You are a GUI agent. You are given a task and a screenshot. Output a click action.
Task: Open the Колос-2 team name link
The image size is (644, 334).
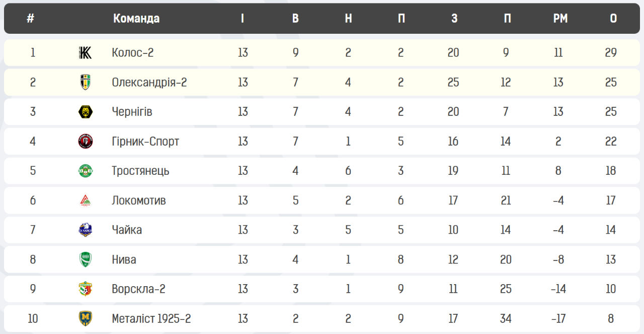point(133,52)
